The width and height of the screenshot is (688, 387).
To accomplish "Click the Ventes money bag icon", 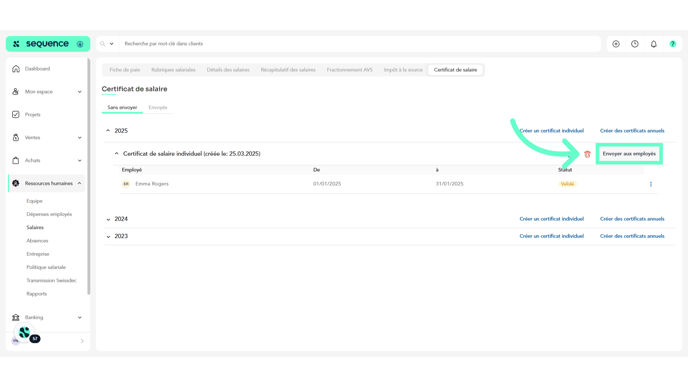I will pos(16,137).
